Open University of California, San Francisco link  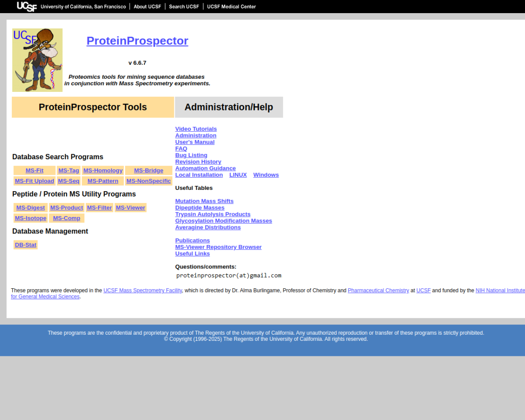(x=83, y=7)
